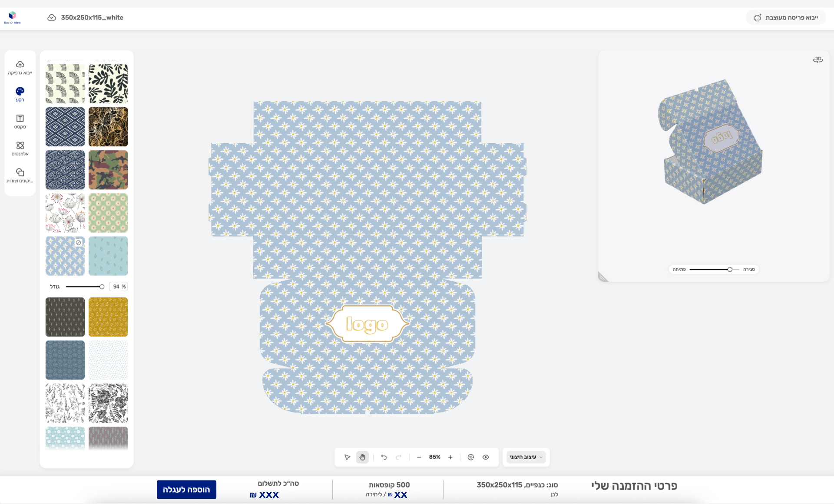Viewport: 834px width, 504px height.
Task: Edit the 94 % size field
Action: coord(116,287)
